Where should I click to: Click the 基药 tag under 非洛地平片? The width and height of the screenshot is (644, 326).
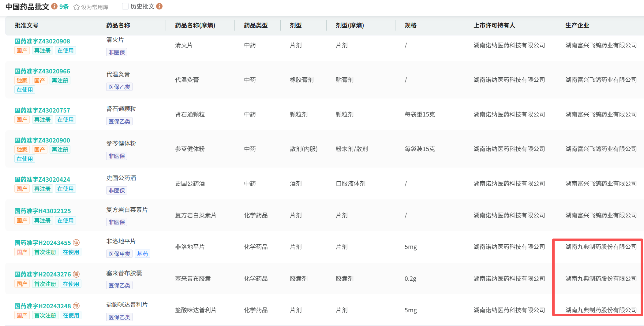click(x=143, y=254)
